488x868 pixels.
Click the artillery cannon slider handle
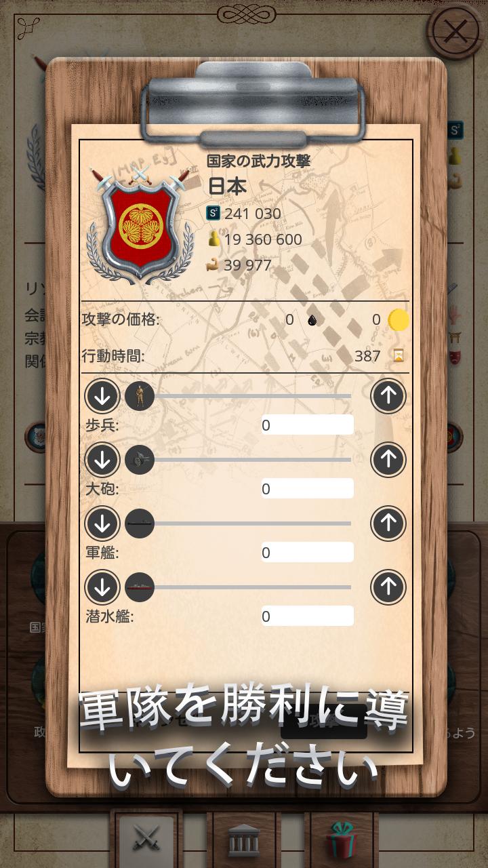pos(140,460)
